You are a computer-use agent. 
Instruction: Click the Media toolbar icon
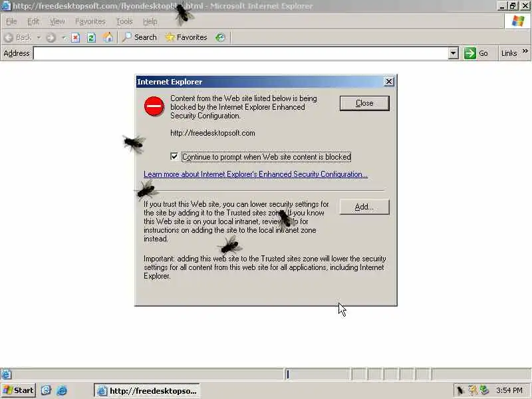click(220, 37)
